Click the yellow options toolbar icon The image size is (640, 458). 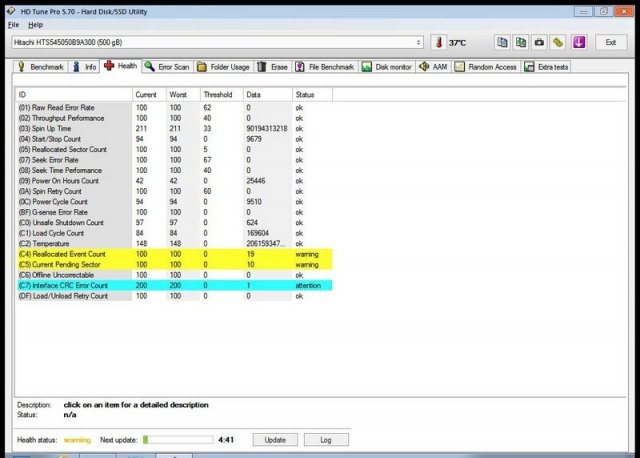click(558, 43)
